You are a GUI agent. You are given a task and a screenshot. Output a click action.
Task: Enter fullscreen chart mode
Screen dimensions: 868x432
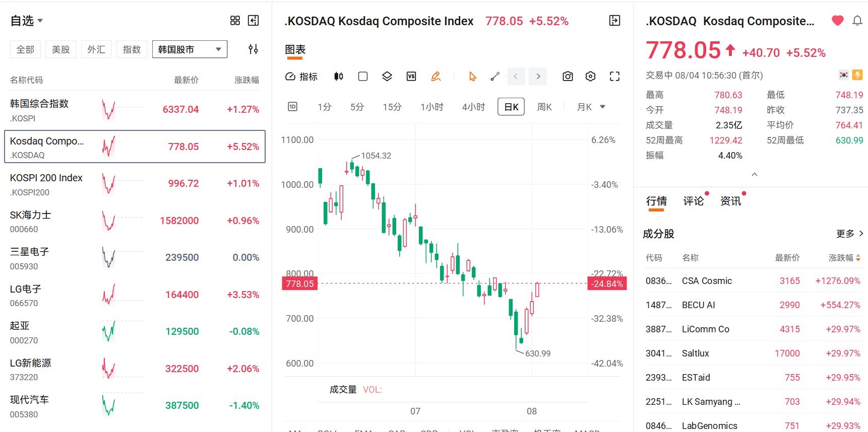coord(614,77)
